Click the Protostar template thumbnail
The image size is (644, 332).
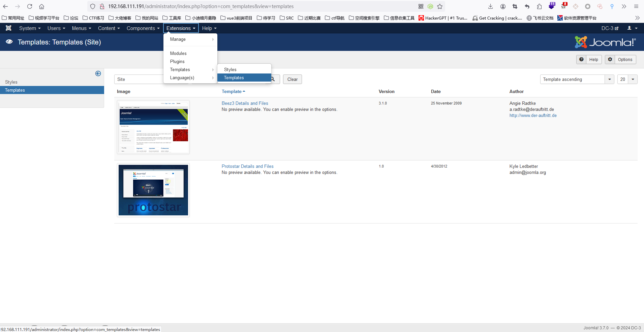coord(153,190)
